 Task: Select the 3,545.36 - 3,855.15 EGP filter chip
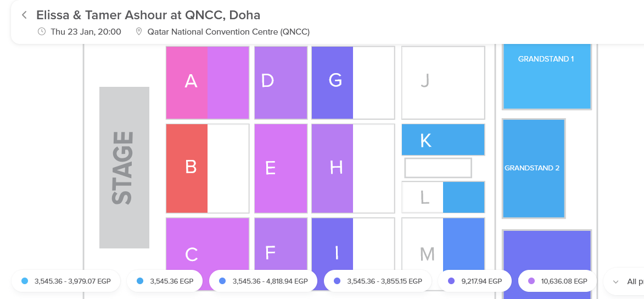click(378, 281)
